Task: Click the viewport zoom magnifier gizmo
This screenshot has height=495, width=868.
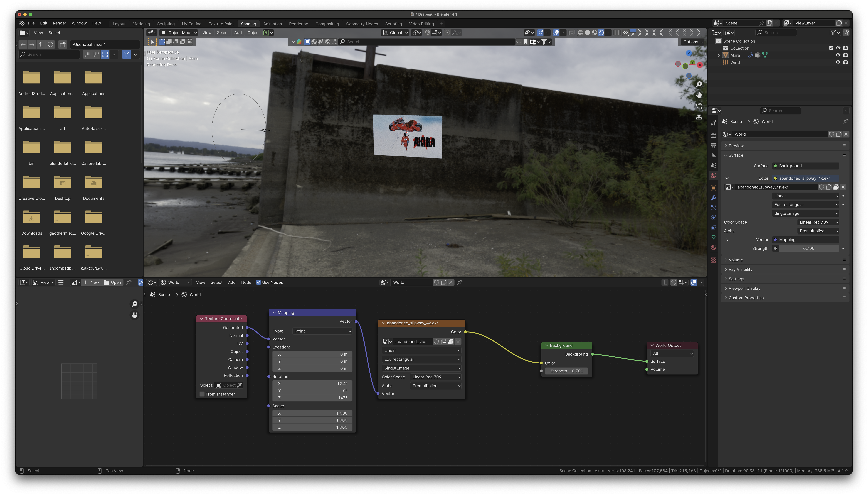Action: point(699,84)
